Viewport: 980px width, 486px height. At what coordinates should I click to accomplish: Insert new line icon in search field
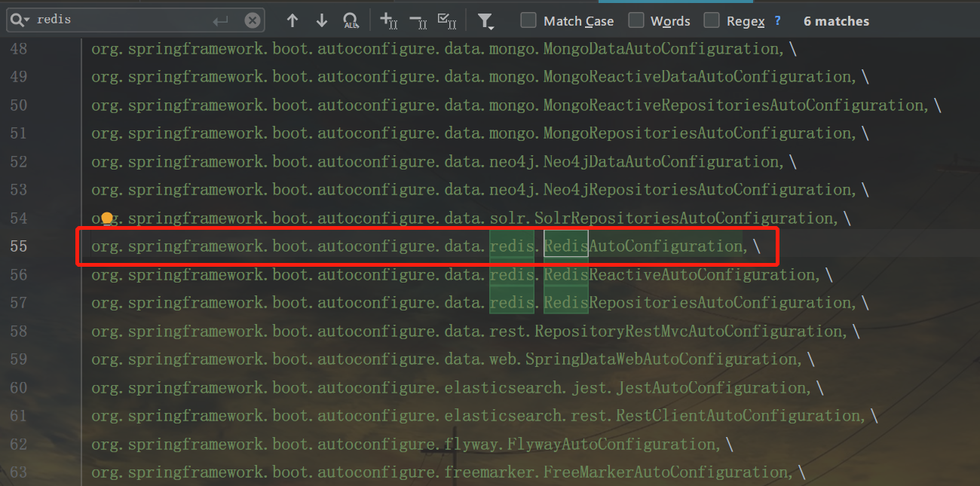(x=220, y=20)
